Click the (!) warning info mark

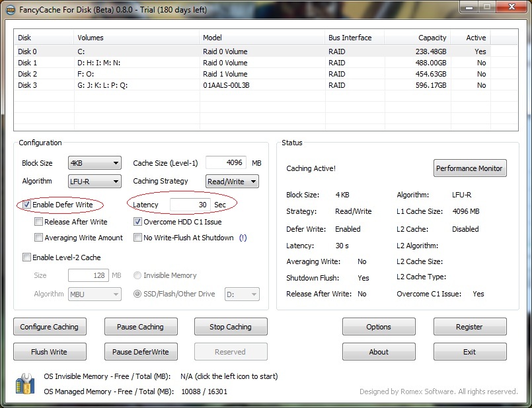pyautogui.click(x=243, y=238)
